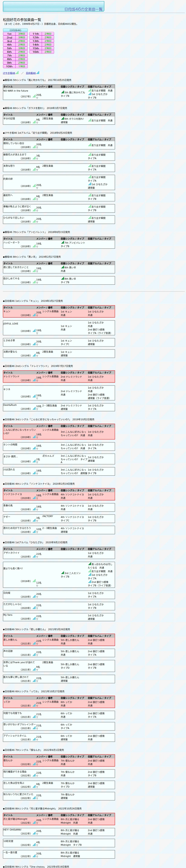Screen dimensions: 186x868
Task: Click 2・3期生楽曲 note in Dash&Rush row
Action: tap(50, 406)
